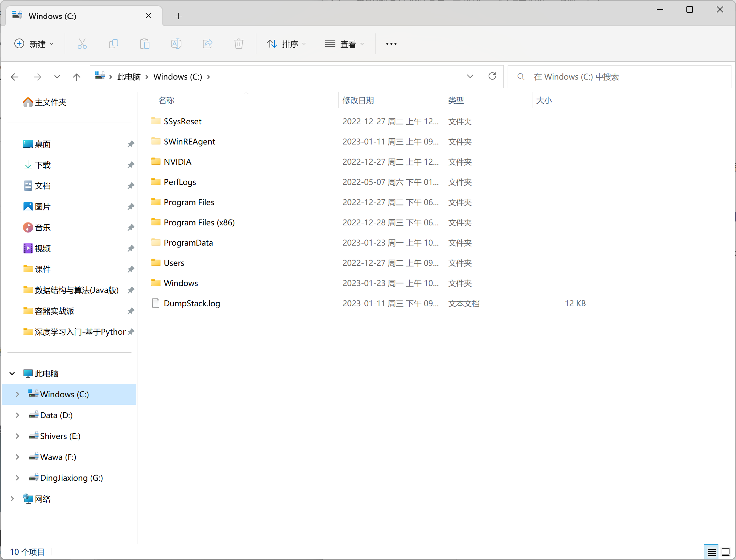
Task: Click the 新建 new button
Action: click(x=34, y=44)
